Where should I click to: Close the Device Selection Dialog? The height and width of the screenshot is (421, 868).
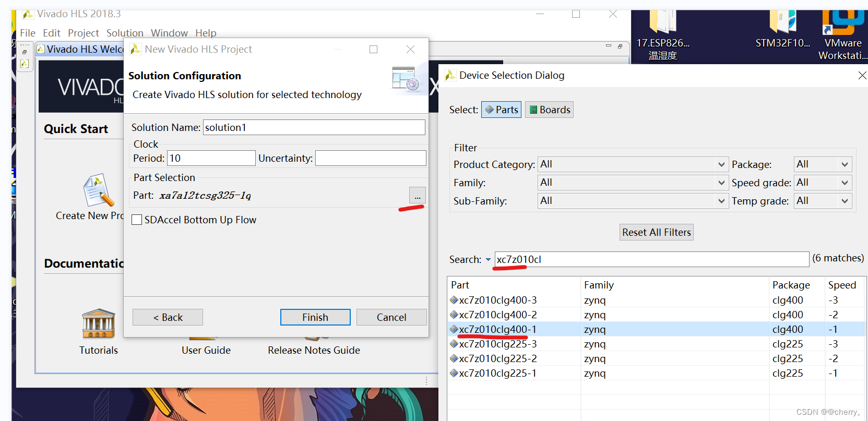(x=862, y=76)
